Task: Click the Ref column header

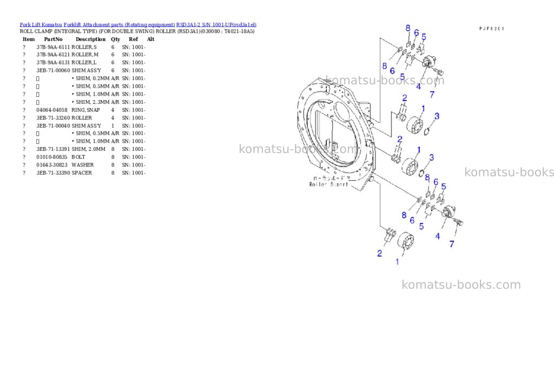Action: (x=134, y=39)
